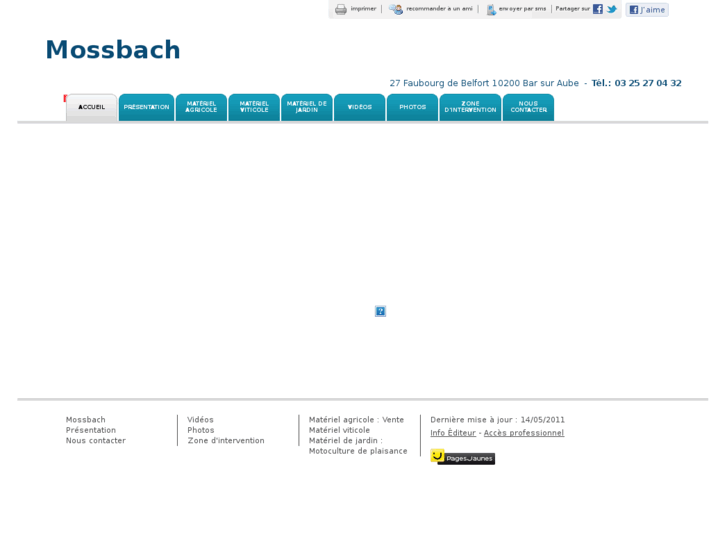Switch to the Photos tab
The width and height of the screenshot is (727, 545).
point(413,107)
